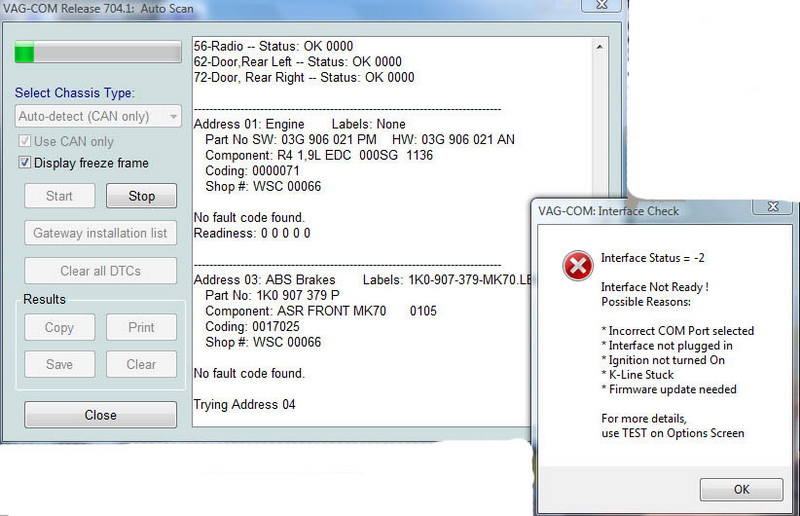This screenshot has width=800, height=516.
Task: Click Part No: 1K0 907 379 P
Action: tap(272, 296)
